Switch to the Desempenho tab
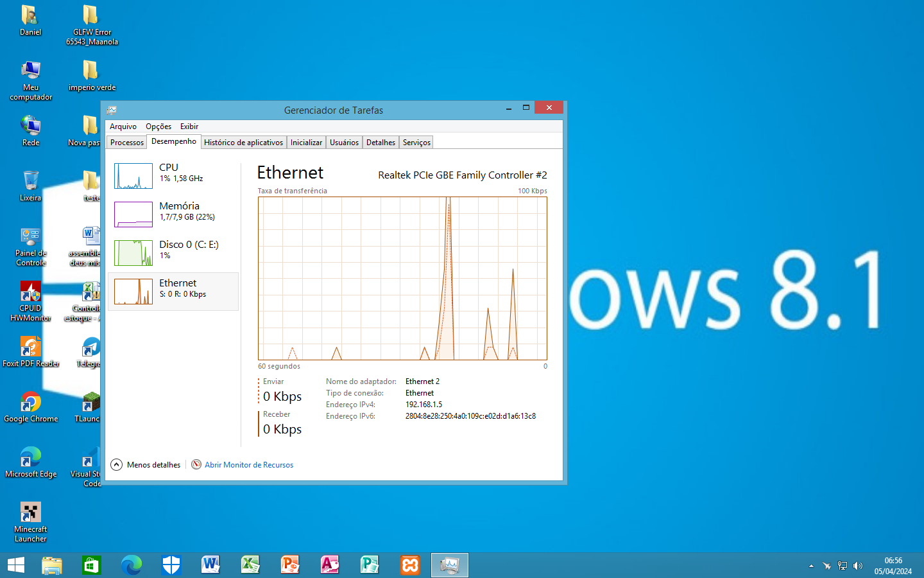This screenshot has width=924, height=578. coord(174,141)
